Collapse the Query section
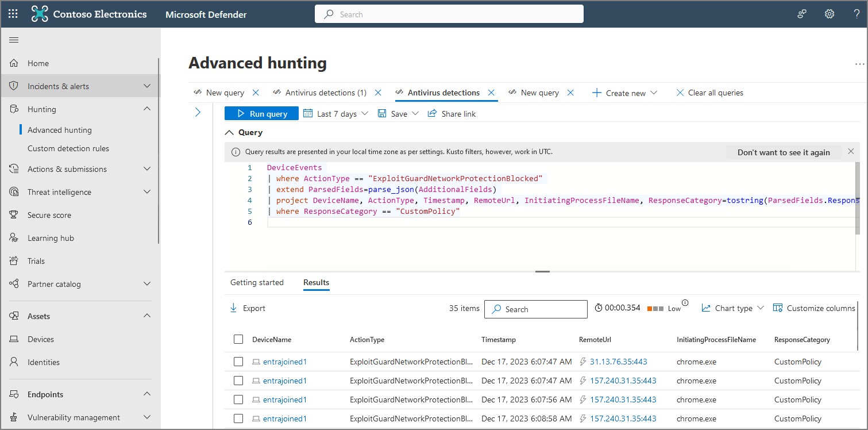The image size is (868, 430). click(x=230, y=132)
